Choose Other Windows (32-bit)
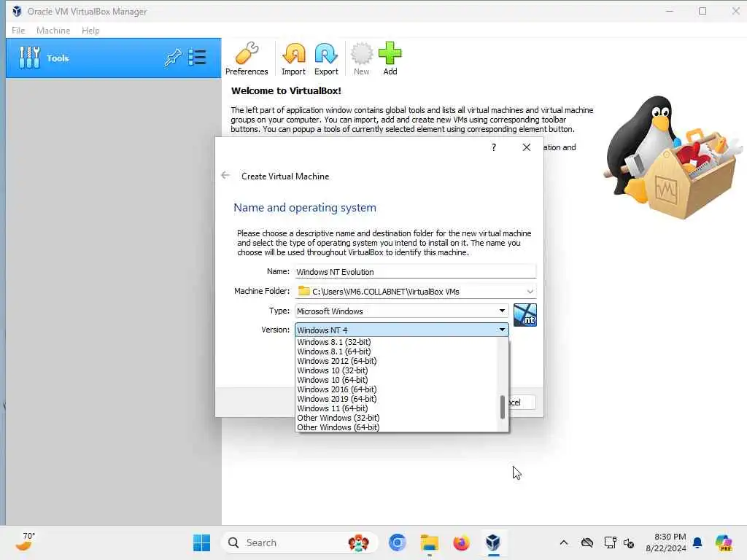Screen dimensions: 747x560 point(396,418)
